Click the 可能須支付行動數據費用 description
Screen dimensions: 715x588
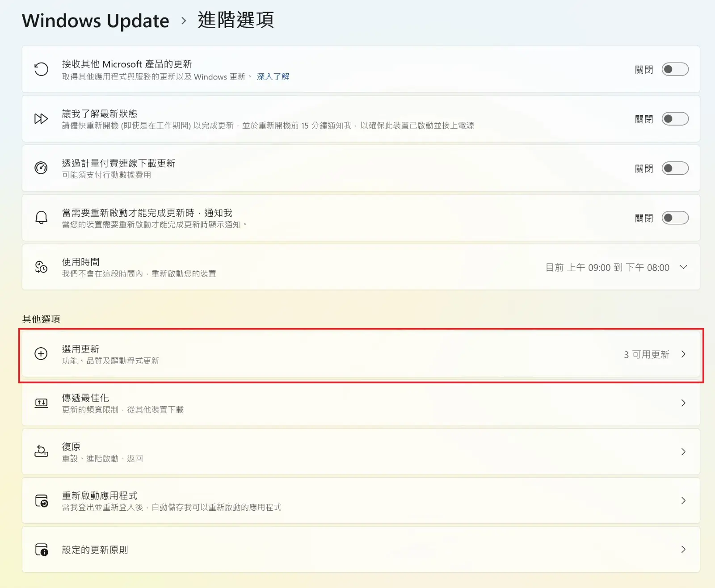[x=106, y=175]
